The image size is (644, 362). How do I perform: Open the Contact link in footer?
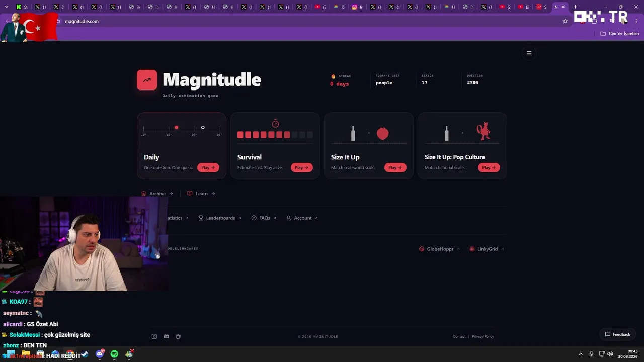[459, 337]
